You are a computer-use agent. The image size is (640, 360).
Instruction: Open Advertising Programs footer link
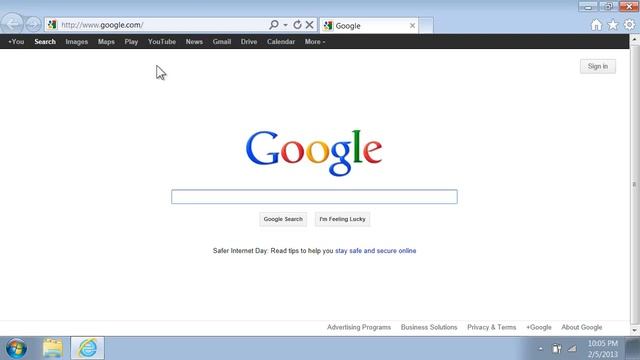click(359, 327)
